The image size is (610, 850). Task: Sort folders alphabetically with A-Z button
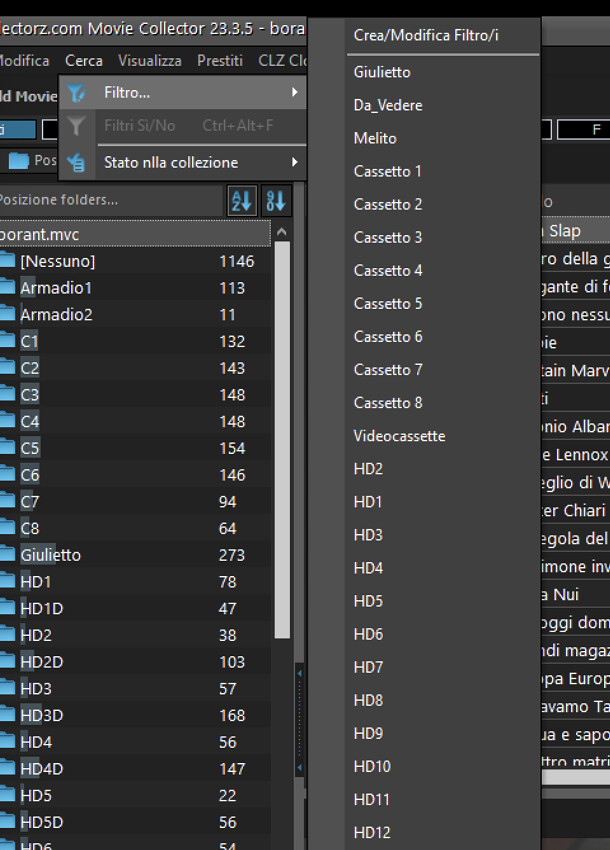tap(242, 200)
